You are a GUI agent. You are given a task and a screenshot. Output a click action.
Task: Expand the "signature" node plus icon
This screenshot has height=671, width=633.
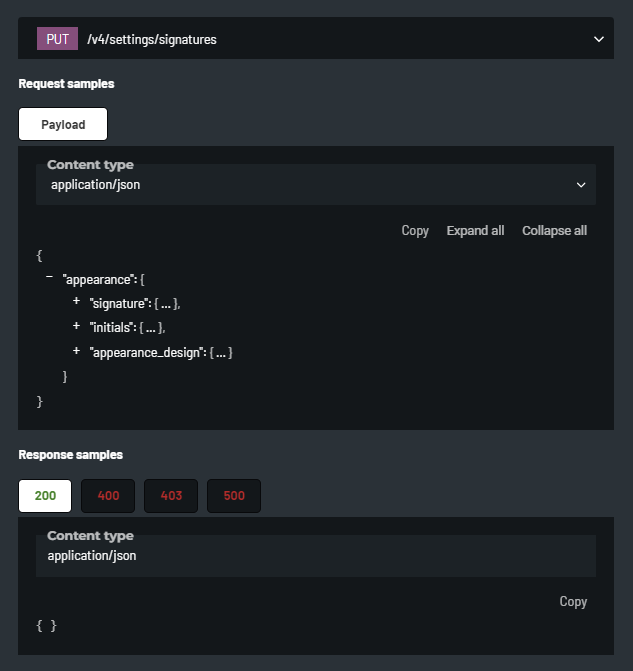tap(77, 301)
